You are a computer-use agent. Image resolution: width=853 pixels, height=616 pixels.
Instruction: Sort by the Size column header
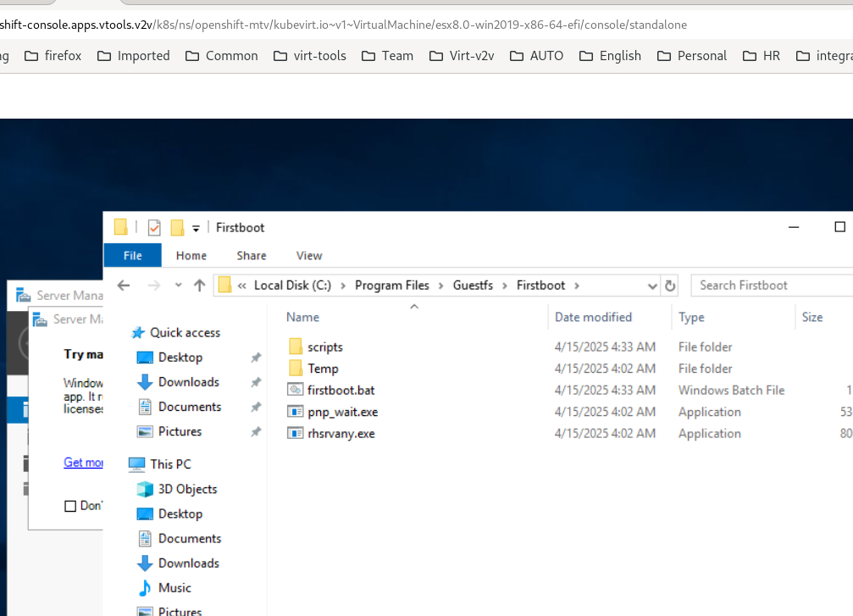(x=811, y=317)
